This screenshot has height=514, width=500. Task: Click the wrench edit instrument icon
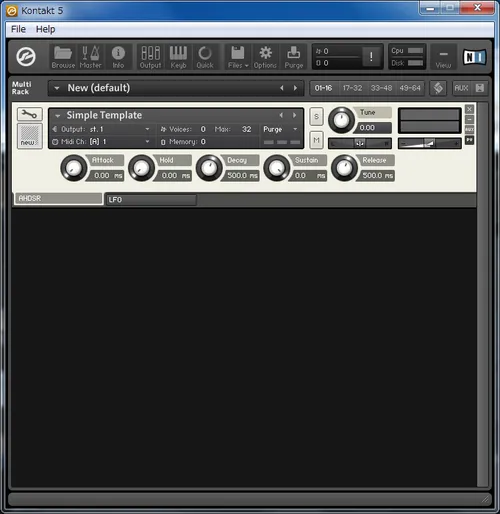coord(30,114)
